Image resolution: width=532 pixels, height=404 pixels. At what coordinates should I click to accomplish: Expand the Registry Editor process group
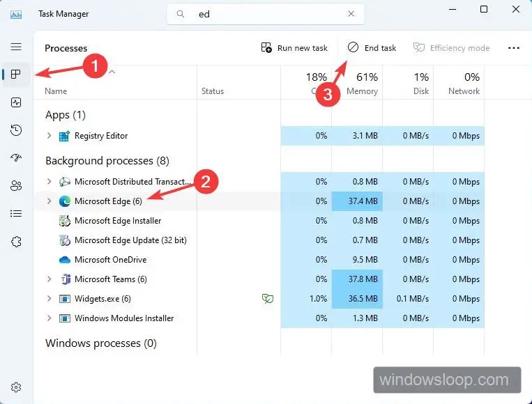[x=50, y=136]
